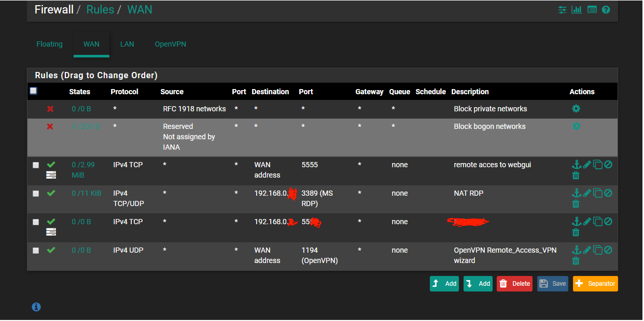Open the firewall log list icon

coord(592,10)
